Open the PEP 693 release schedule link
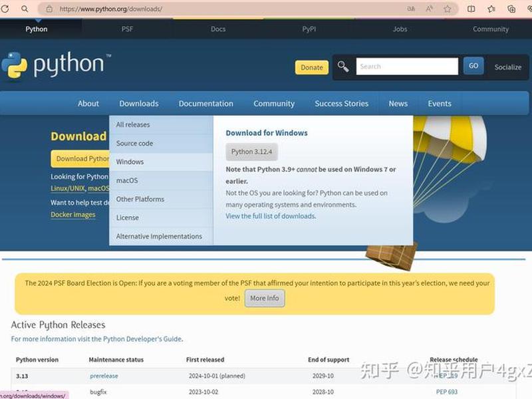532x399 pixels. [446, 392]
